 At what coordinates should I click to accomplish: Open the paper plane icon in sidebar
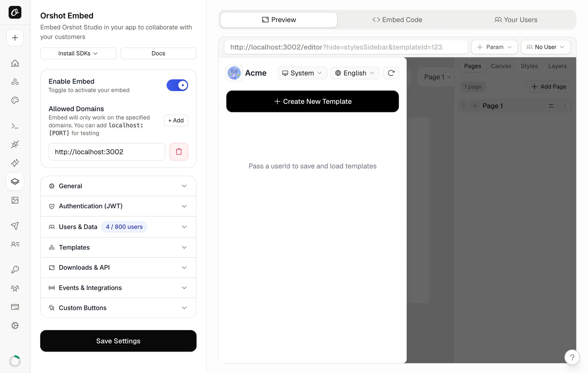[15, 226]
